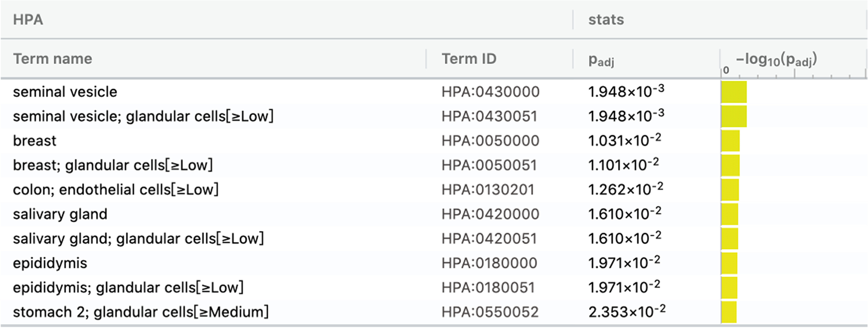
Task: Open term ID HPA:0550052
Action: [490, 312]
